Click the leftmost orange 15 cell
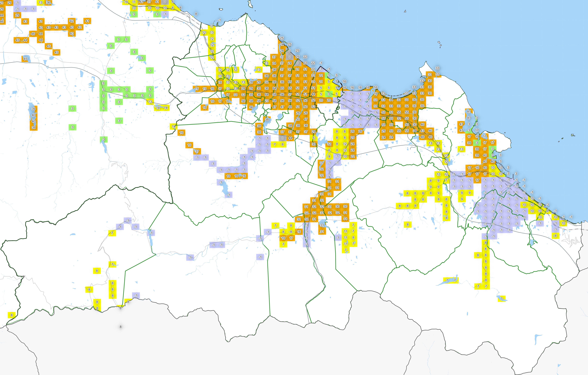Screen dimensions: 588x375 197,89
